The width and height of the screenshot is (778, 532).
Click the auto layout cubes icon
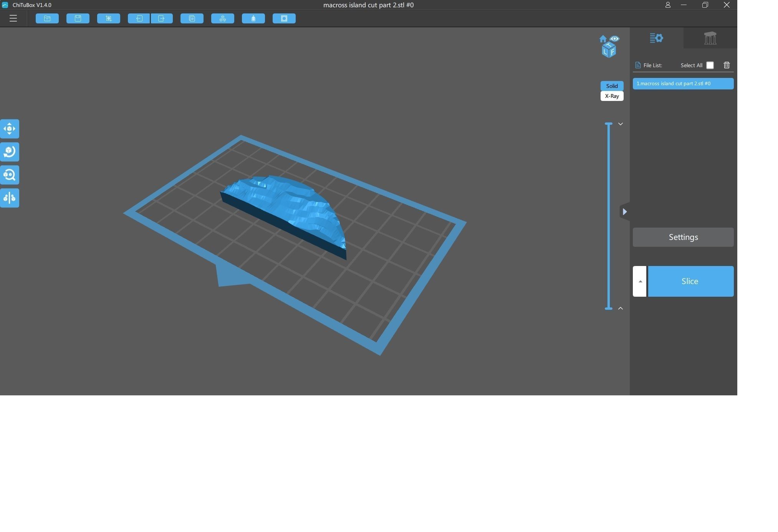pos(223,18)
